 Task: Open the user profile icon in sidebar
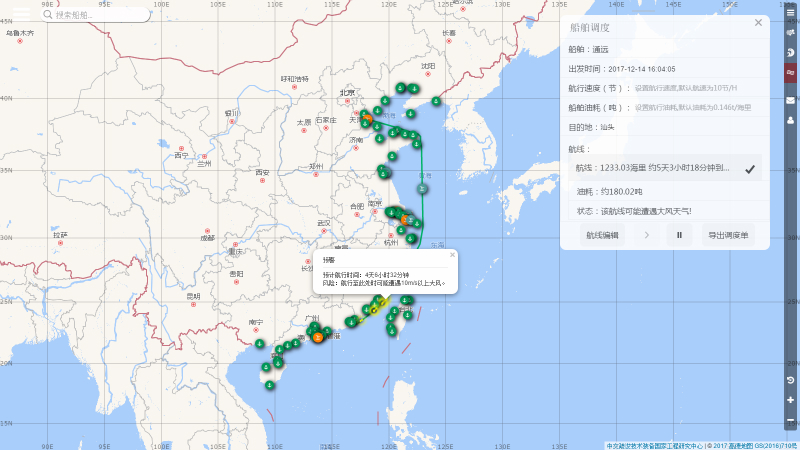(791, 120)
